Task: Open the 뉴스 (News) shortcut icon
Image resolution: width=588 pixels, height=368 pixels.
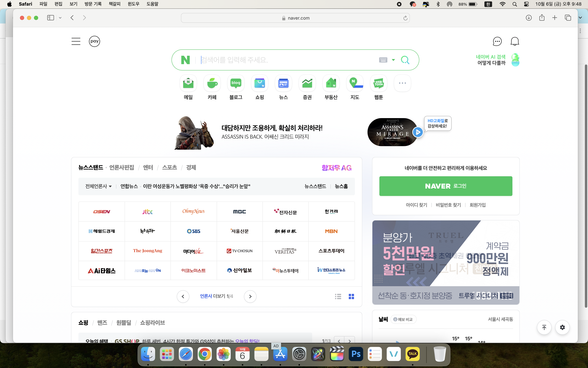Action: point(283,83)
